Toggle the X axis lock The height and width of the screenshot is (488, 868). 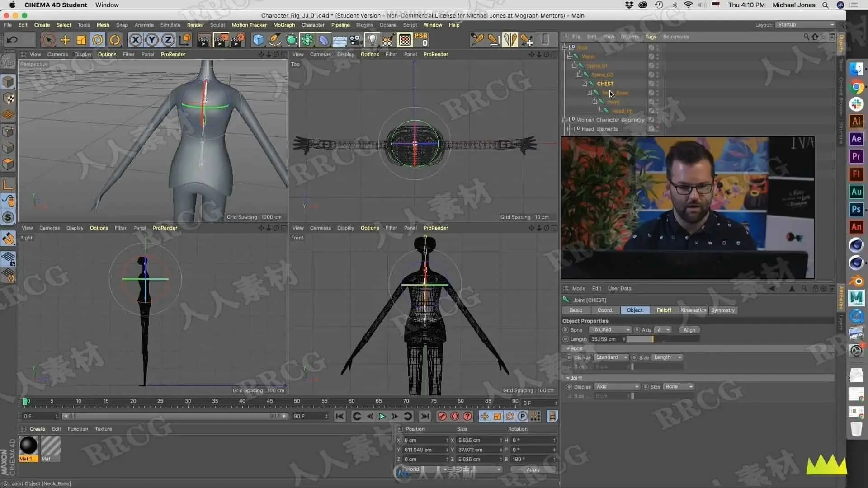[x=135, y=40]
